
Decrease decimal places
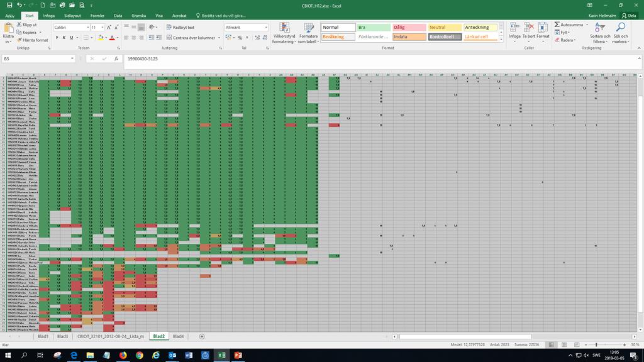[x=265, y=37]
